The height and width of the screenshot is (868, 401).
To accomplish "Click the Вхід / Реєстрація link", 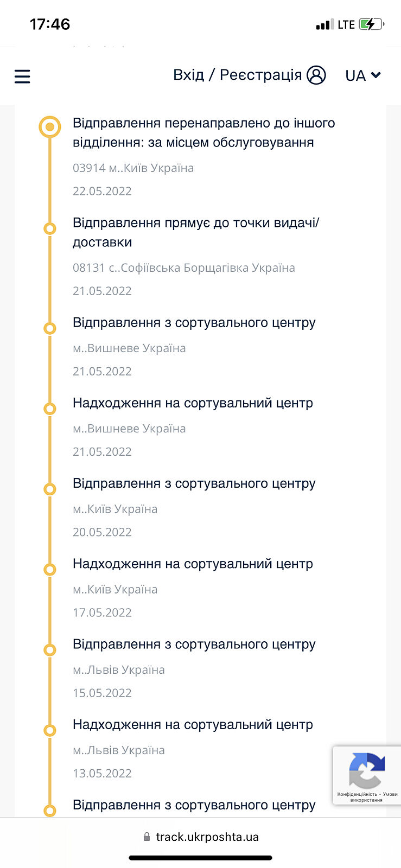I will [x=237, y=75].
